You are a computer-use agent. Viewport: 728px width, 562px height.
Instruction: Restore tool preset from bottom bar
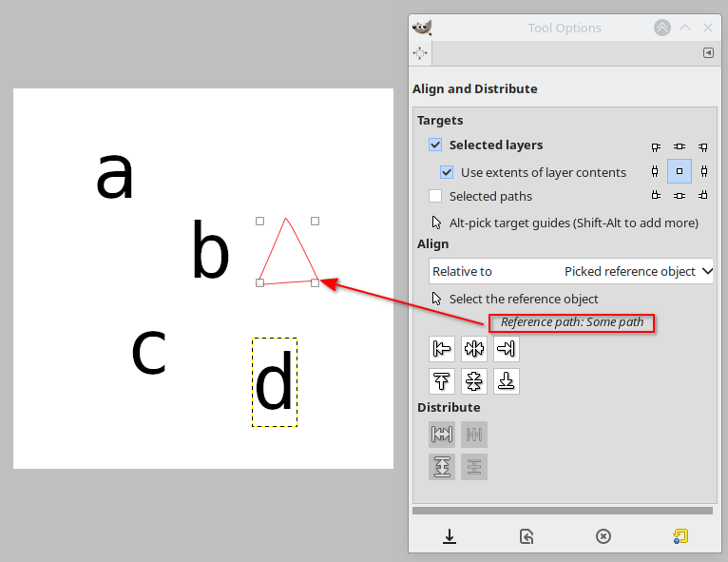(527, 536)
